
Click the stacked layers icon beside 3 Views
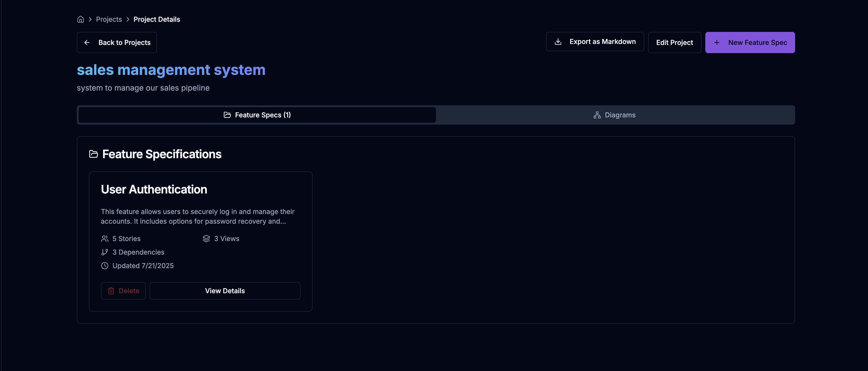pos(206,238)
